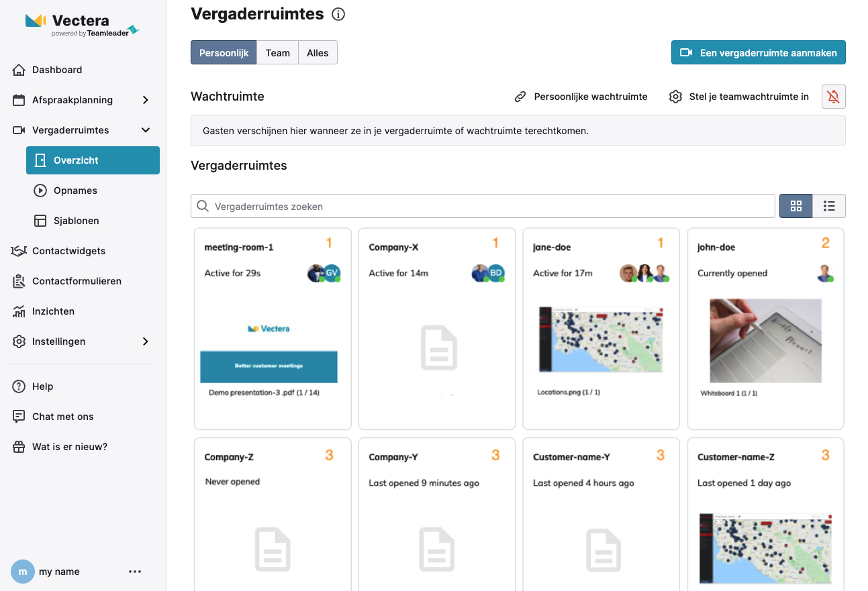Click the info icon beside Vergaderruimtes title
The image size is (868, 591).
pos(338,14)
